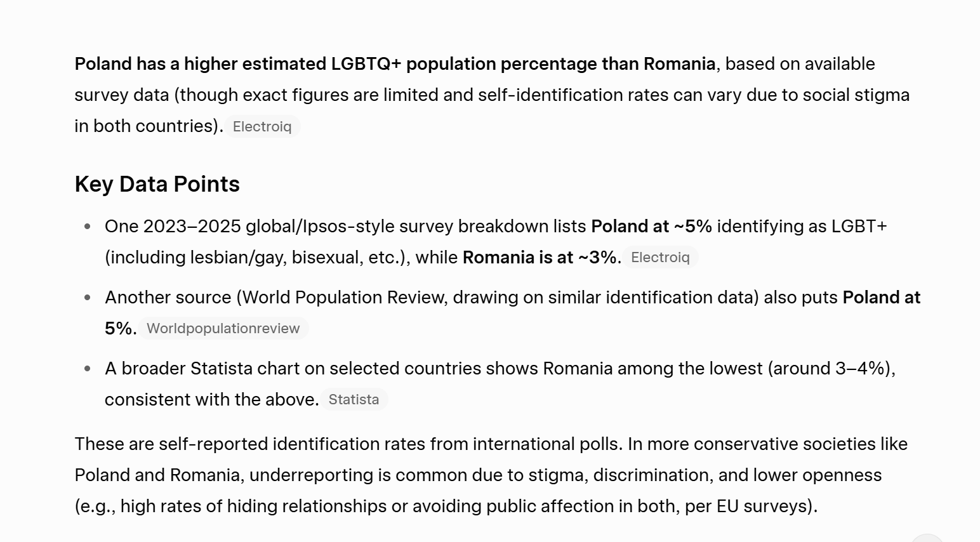
Task: Click the words "World Population Review" in parentheses
Action: click(345, 298)
